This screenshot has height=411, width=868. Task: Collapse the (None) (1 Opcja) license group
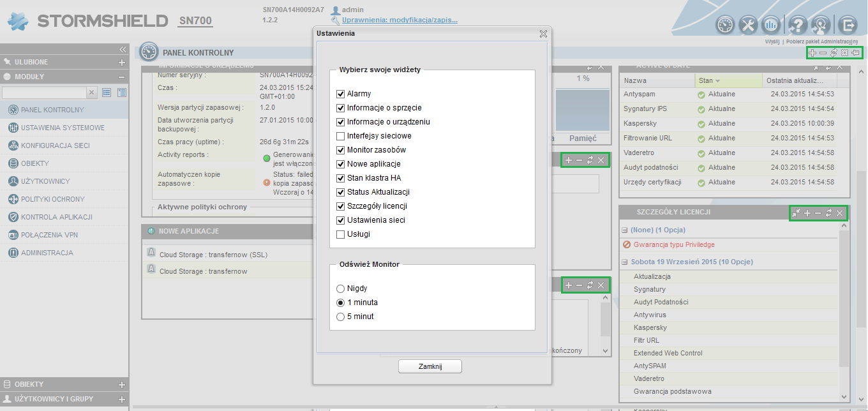tap(625, 230)
